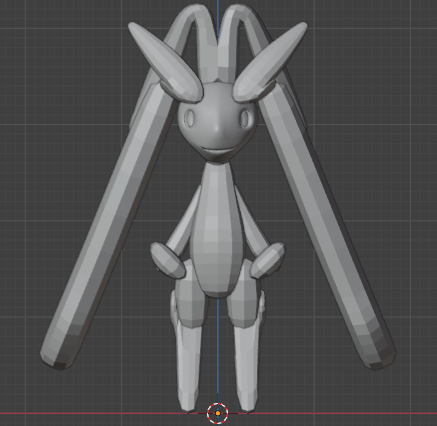Viewport: 437px width, 426px height.
Task: Select the short pointed ear on the right
Action: pos(270,62)
